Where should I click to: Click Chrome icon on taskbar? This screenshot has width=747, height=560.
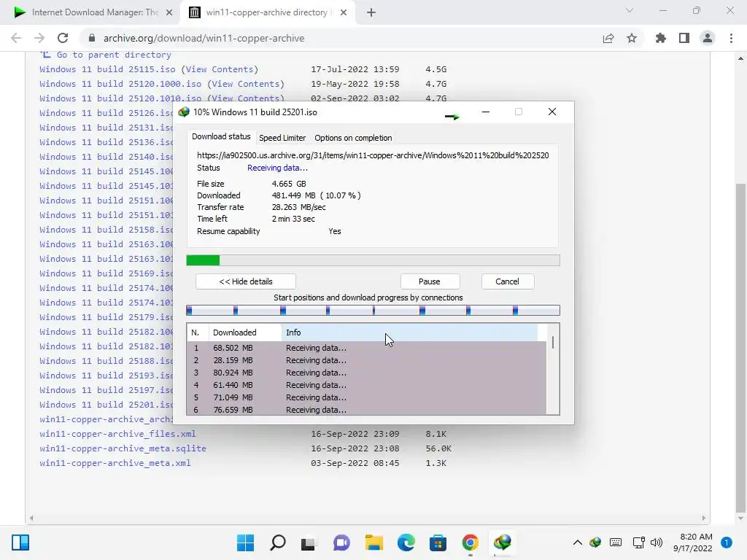[x=471, y=542]
